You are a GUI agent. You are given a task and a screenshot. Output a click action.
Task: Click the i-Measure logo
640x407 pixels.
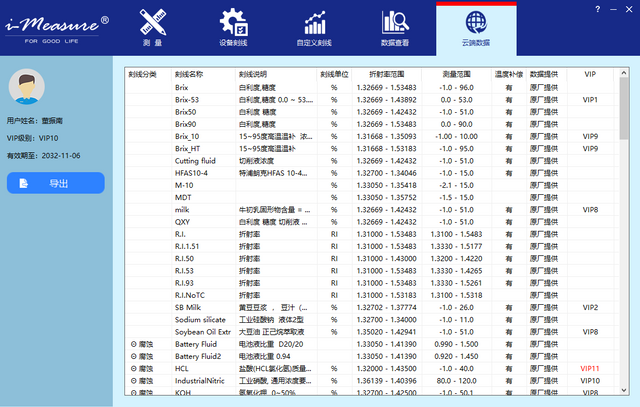point(55,22)
